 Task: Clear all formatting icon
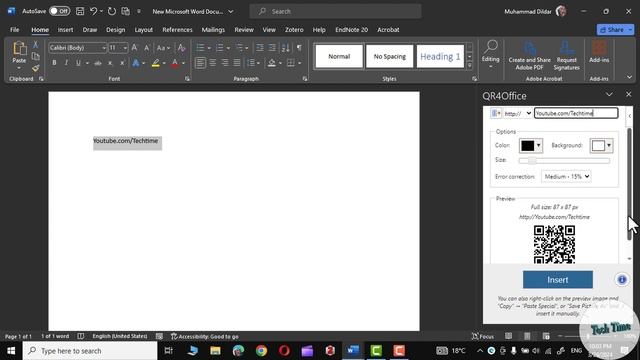(182, 48)
